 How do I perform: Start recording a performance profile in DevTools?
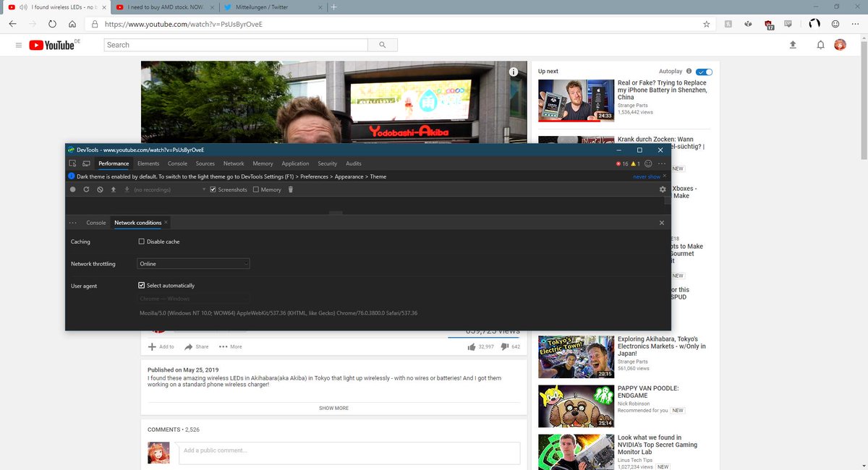pos(72,189)
